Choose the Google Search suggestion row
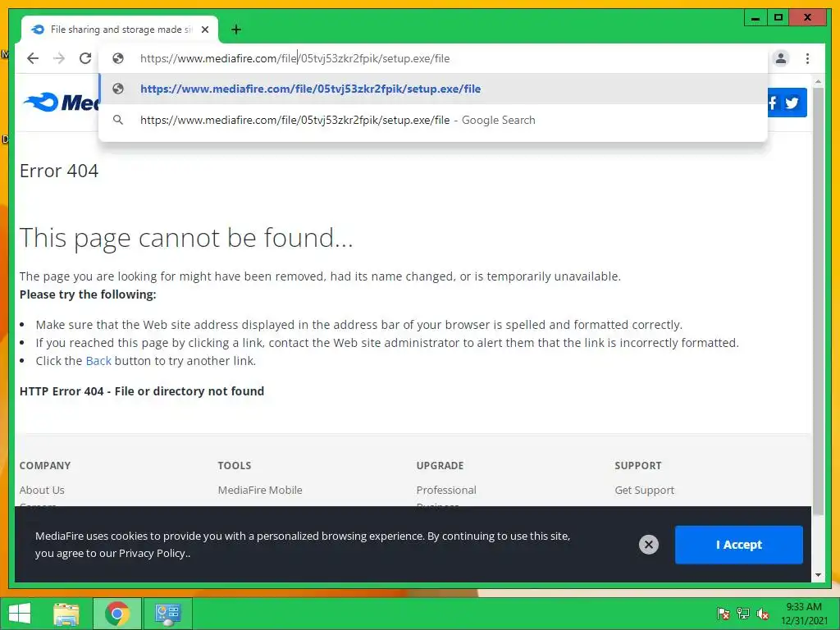The height and width of the screenshot is (630, 840). [433, 120]
